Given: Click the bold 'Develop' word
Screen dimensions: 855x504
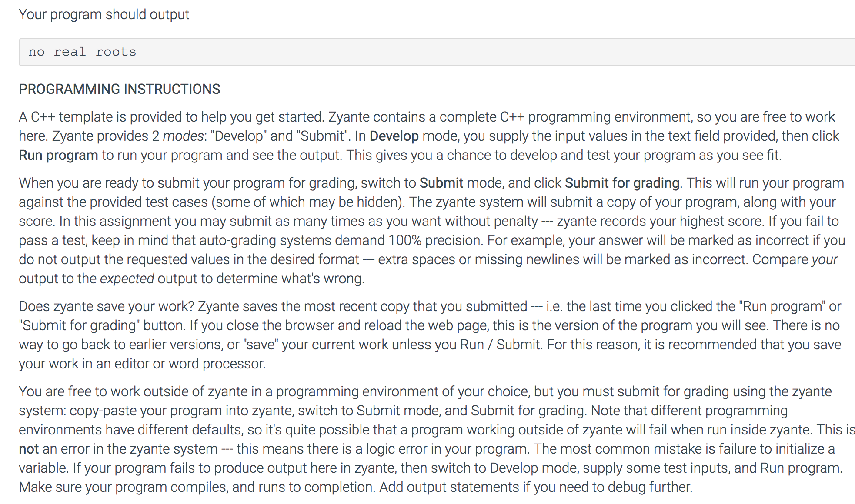Looking at the screenshot, I should click(x=394, y=136).
